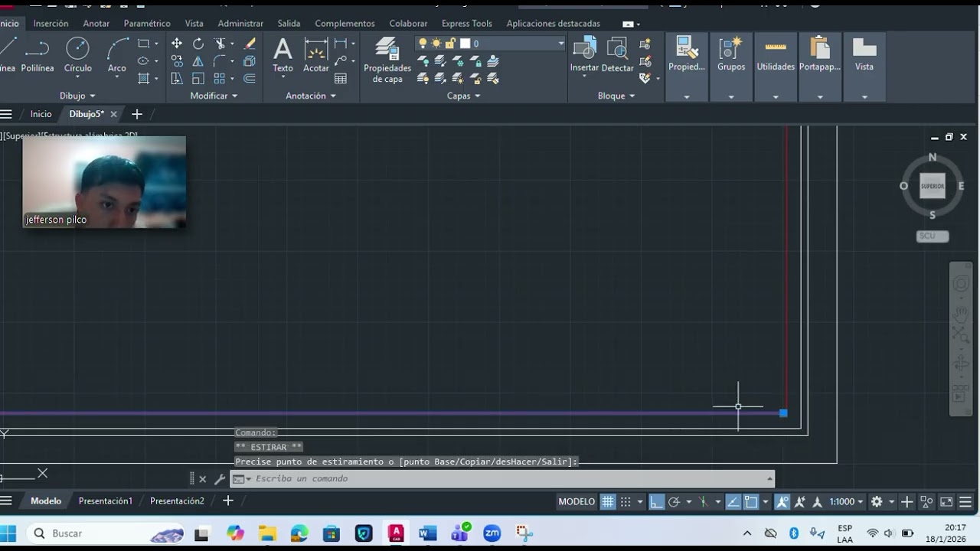Screen dimensions: 980x551
Task: Expand the Bloque panel
Action: (x=616, y=96)
